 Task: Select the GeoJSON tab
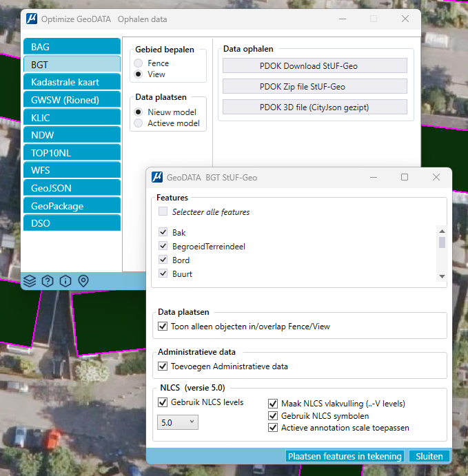pyautogui.click(x=72, y=188)
